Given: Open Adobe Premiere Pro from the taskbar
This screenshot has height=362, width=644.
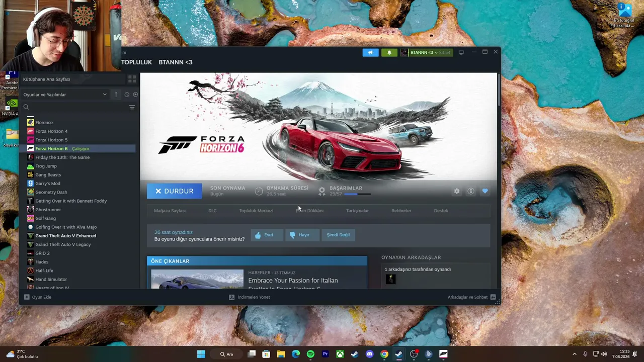Looking at the screenshot, I should pos(325,354).
